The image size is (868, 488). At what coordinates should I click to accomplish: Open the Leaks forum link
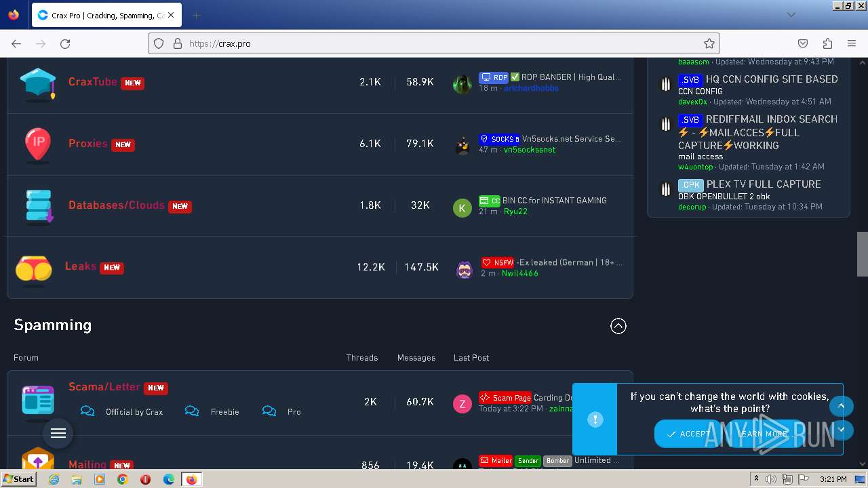point(81,266)
